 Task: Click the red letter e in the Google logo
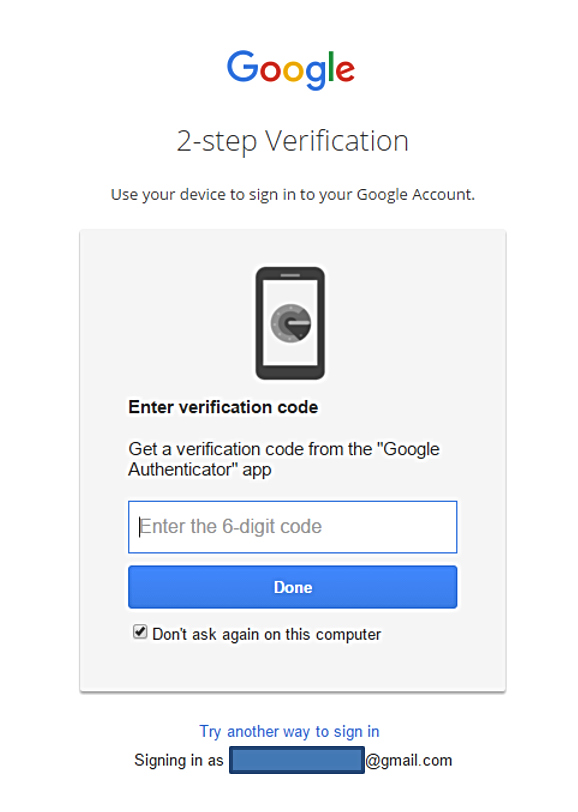coord(345,71)
